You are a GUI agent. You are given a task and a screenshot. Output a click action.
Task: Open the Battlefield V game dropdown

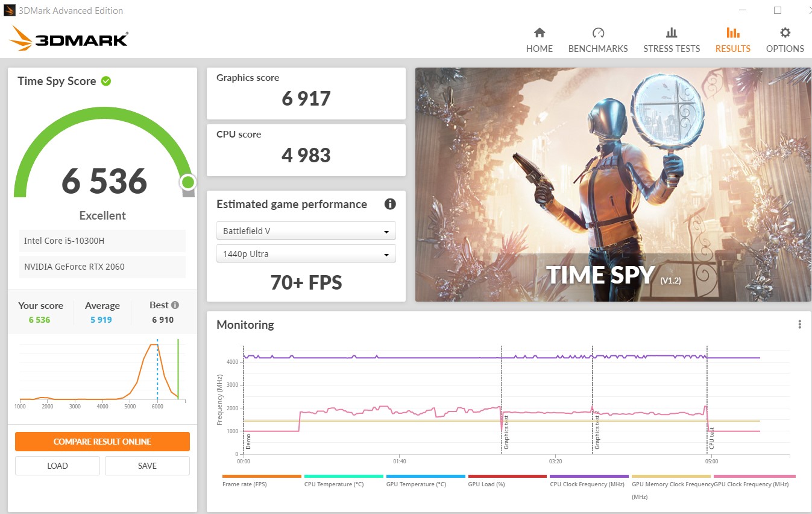pyautogui.click(x=306, y=230)
